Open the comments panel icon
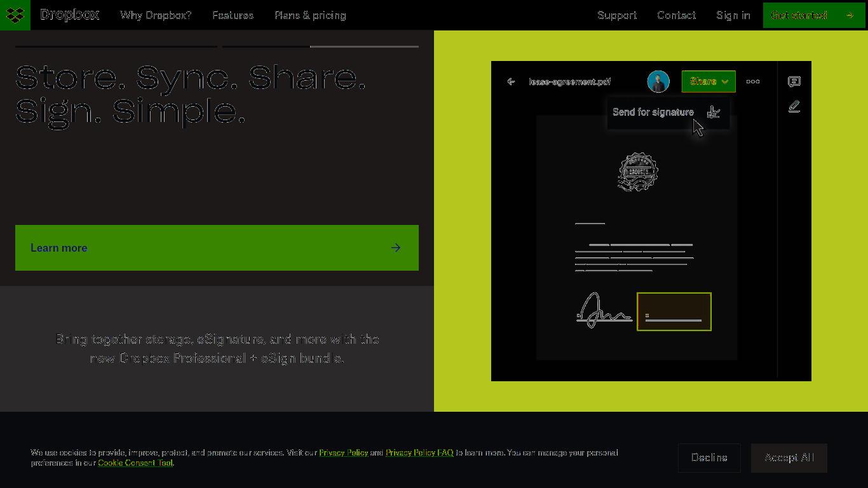 point(794,81)
